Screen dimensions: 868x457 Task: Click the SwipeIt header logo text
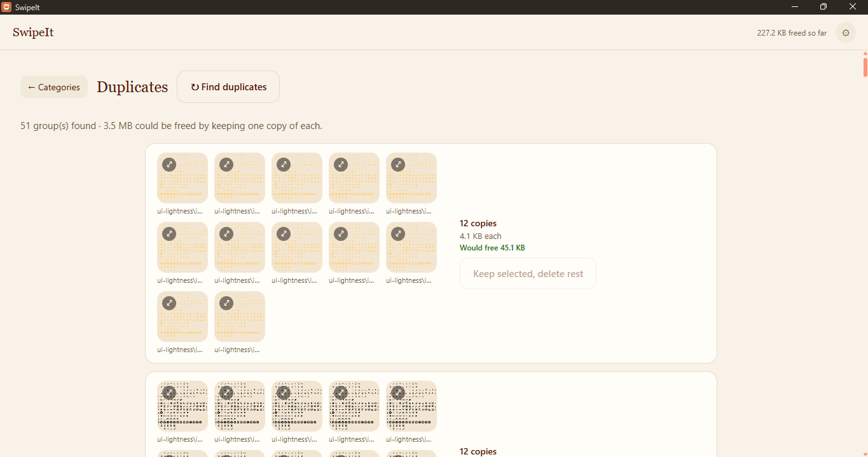coord(33,32)
